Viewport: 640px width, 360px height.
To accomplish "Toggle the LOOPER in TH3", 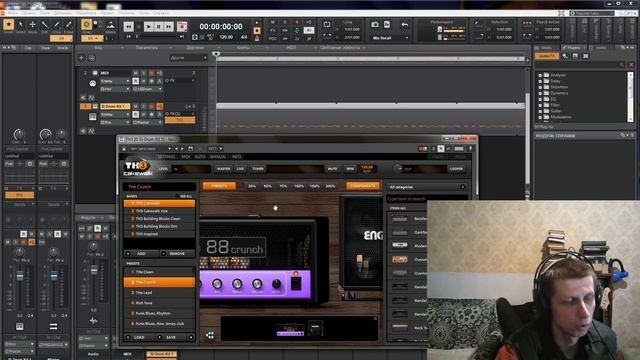I will point(456,169).
